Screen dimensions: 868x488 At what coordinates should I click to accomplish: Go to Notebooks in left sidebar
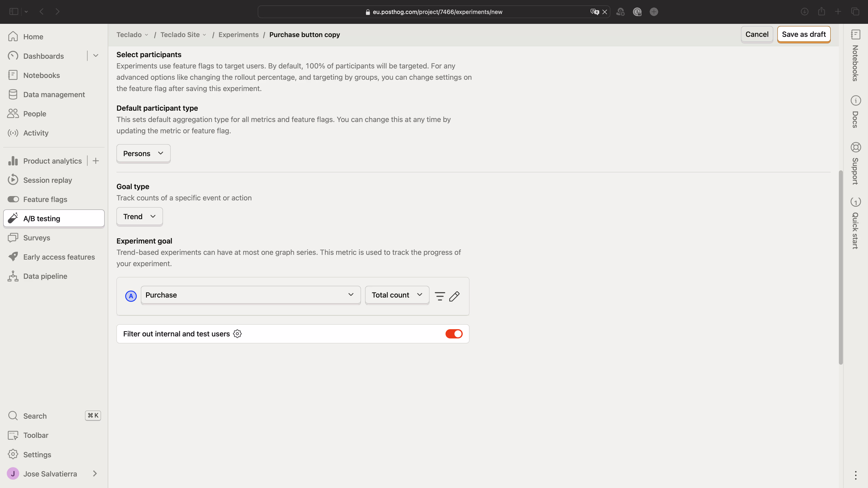(54, 75)
